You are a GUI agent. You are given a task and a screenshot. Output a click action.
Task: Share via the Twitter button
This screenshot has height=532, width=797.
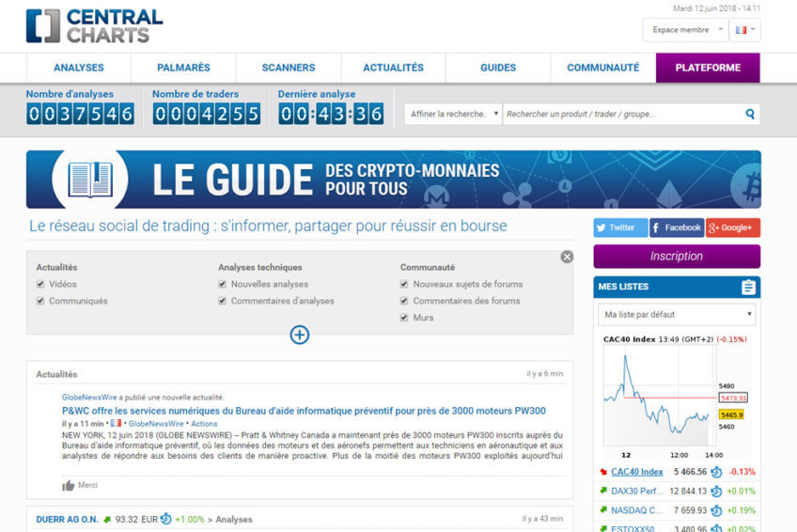[x=620, y=227]
